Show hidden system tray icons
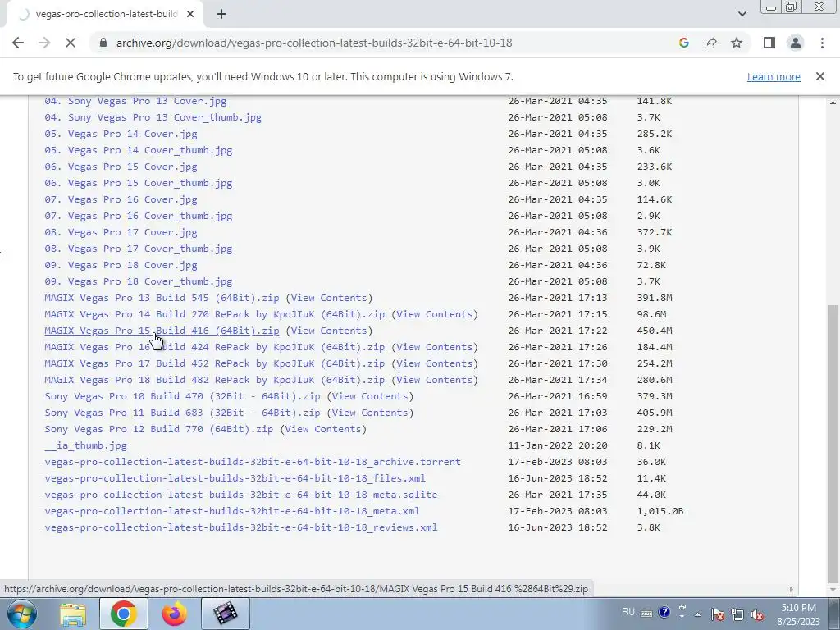Viewport: 840px width, 630px height. coord(697,614)
